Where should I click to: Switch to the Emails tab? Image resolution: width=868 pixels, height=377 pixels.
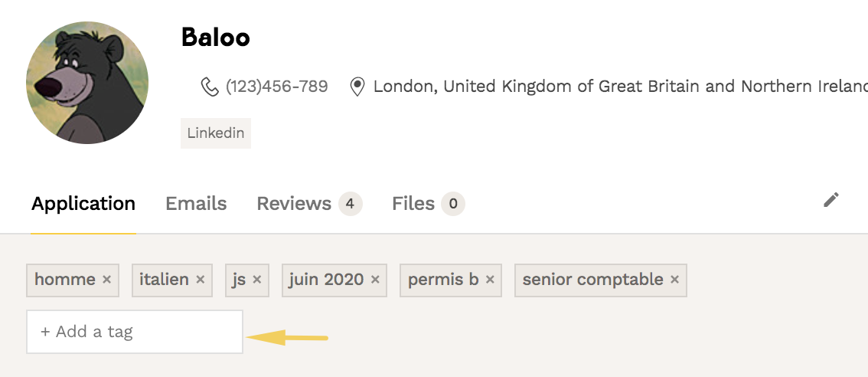click(196, 204)
